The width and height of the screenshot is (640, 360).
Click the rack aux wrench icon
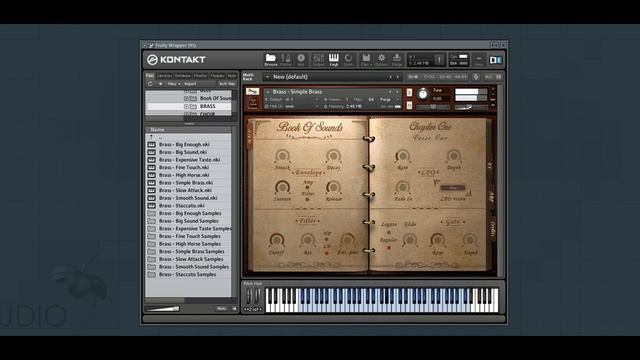[476, 77]
